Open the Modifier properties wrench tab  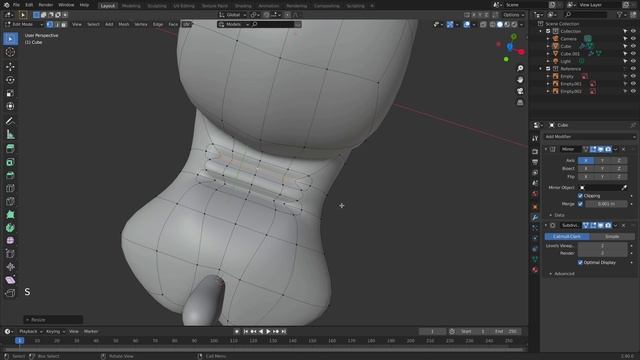[x=535, y=218]
